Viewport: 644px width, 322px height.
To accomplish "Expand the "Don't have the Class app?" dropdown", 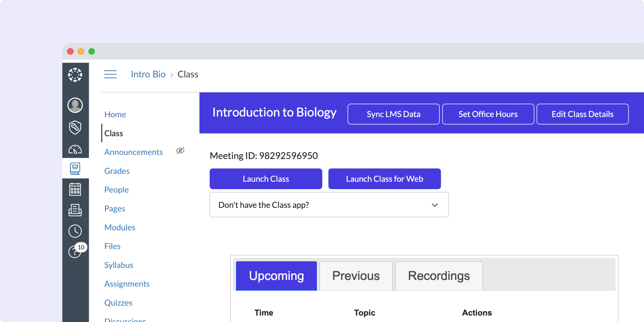I will (x=435, y=205).
